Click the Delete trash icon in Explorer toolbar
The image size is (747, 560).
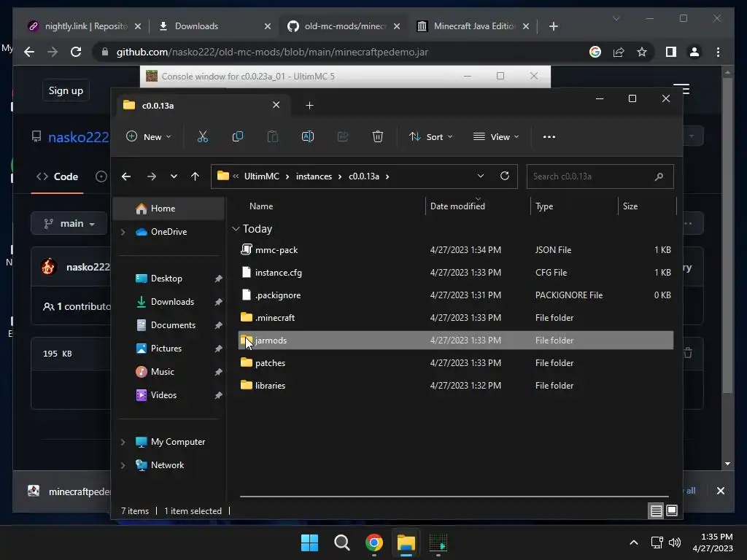(x=377, y=136)
